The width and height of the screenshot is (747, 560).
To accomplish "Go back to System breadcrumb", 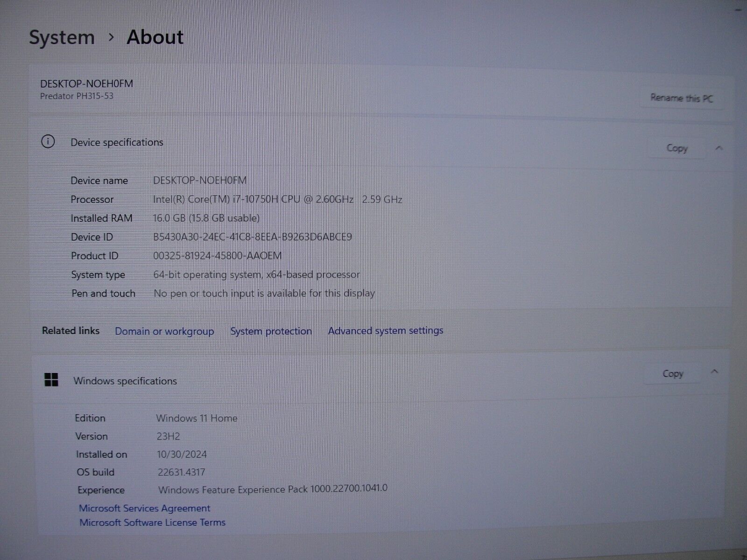I will coord(62,37).
